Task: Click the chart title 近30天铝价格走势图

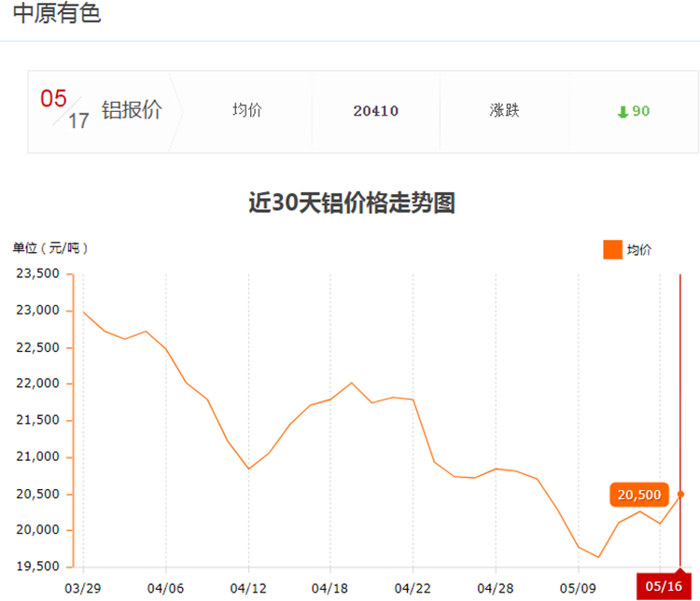Action: [x=352, y=203]
